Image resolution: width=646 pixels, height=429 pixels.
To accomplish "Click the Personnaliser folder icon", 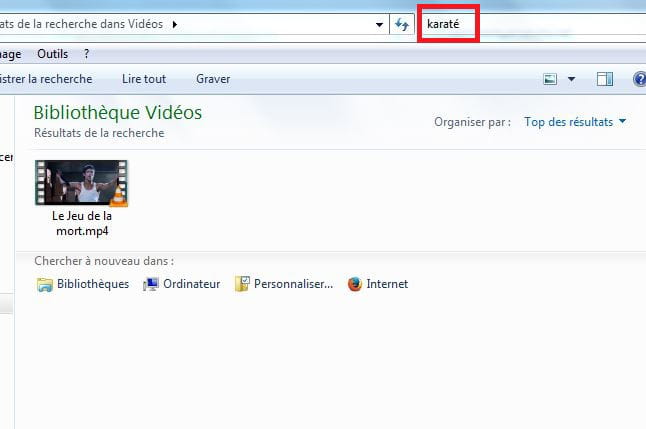I will pos(242,284).
